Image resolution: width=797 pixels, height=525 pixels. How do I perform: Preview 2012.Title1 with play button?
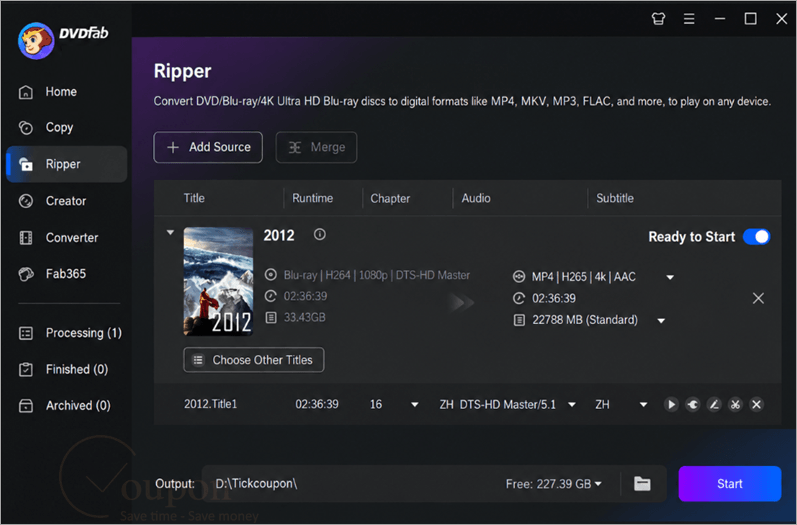point(671,405)
